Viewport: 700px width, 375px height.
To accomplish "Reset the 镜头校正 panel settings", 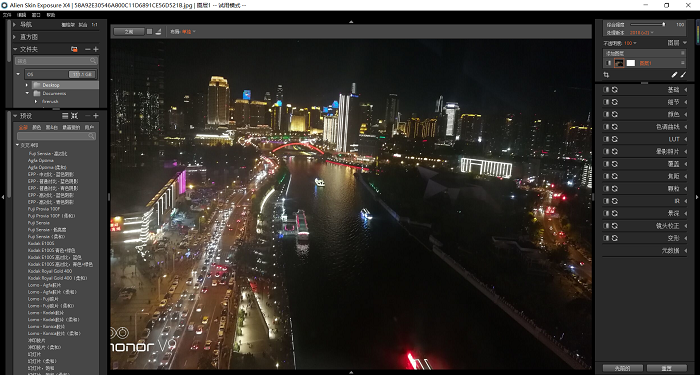I will coord(615,226).
